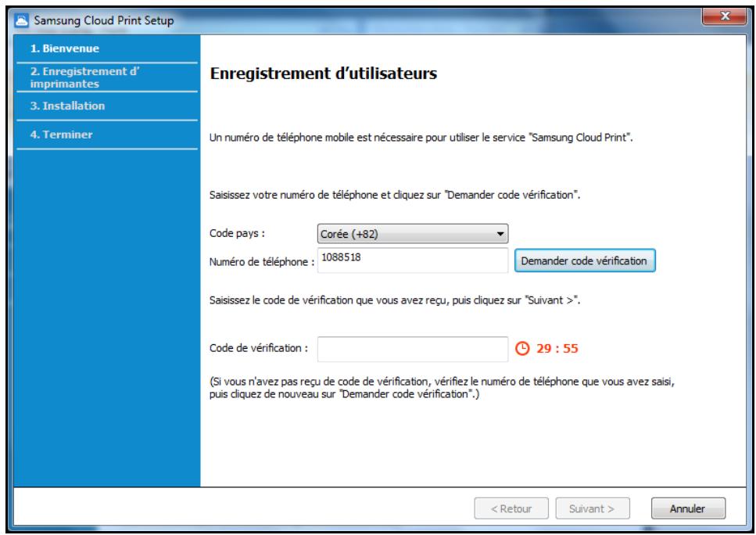The width and height of the screenshot is (756, 535).
Task: Select step 1. Bienvenue in sidebar
Action: tap(65, 48)
